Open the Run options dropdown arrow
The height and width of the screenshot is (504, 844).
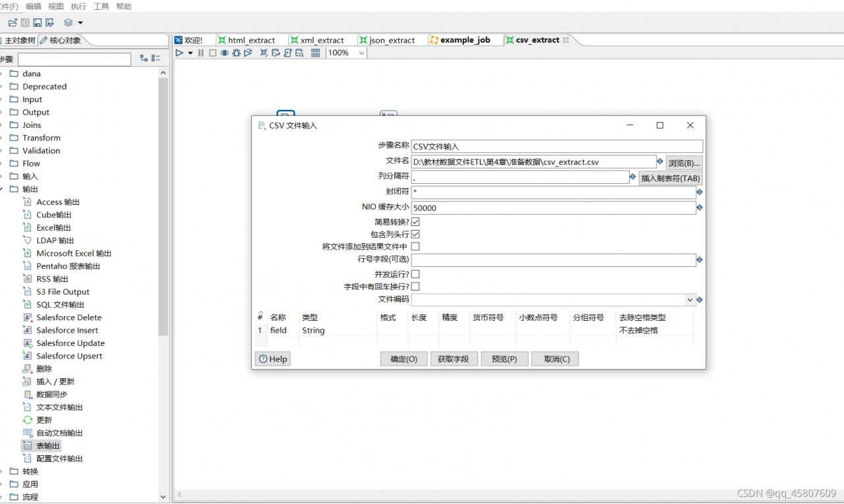pyautogui.click(x=190, y=53)
